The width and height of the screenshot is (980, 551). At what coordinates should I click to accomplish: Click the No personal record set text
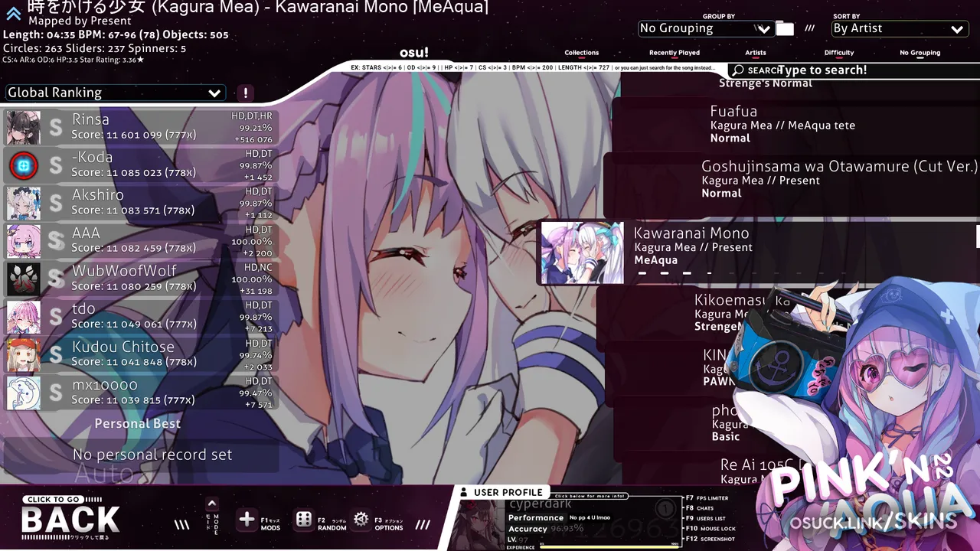[x=152, y=455]
